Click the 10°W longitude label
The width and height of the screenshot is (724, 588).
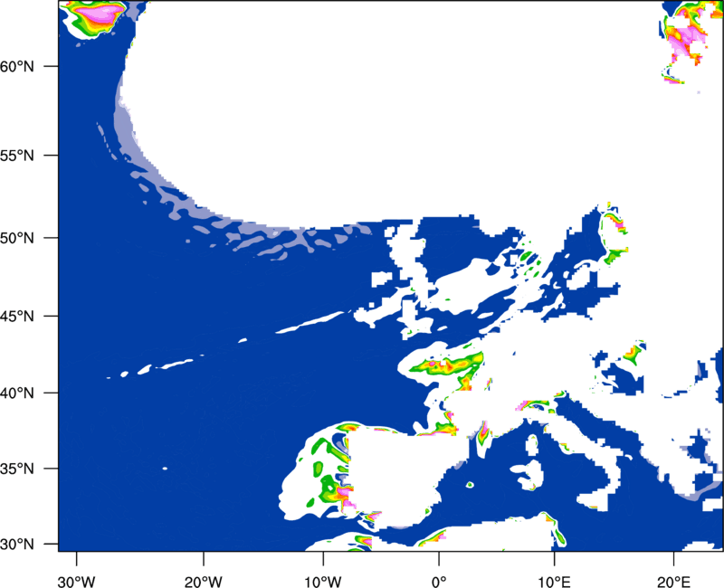coord(323,582)
